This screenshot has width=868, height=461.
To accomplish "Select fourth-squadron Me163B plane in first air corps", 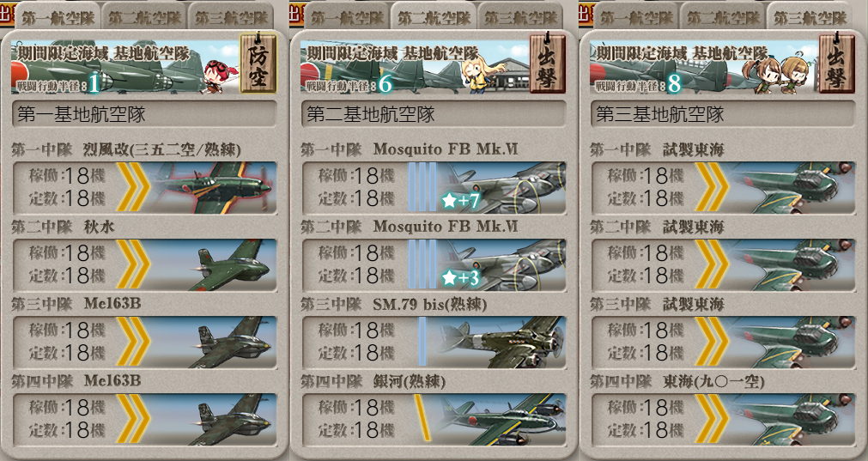I will (233, 419).
